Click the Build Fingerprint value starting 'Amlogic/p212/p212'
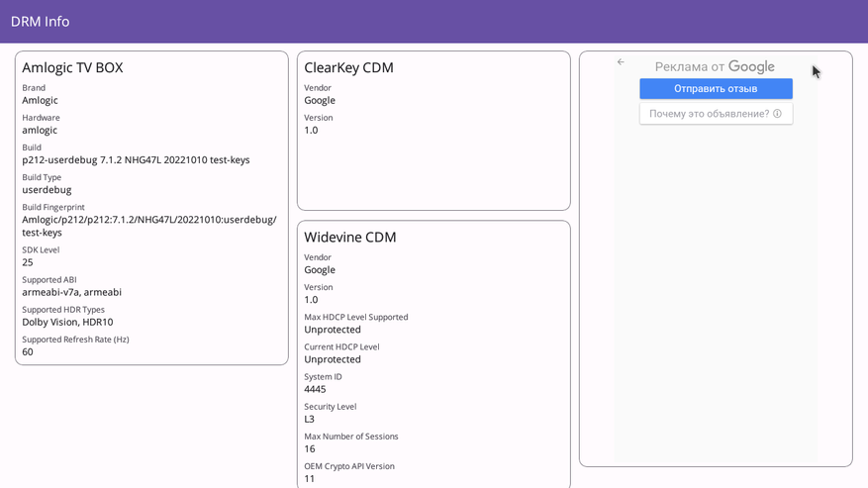 (149, 226)
